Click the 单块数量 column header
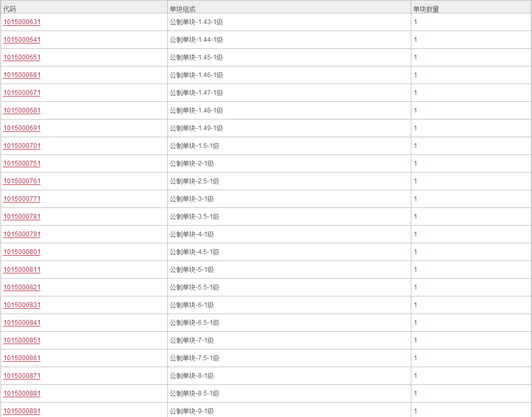This screenshot has height=417, width=532. [426, 9]
